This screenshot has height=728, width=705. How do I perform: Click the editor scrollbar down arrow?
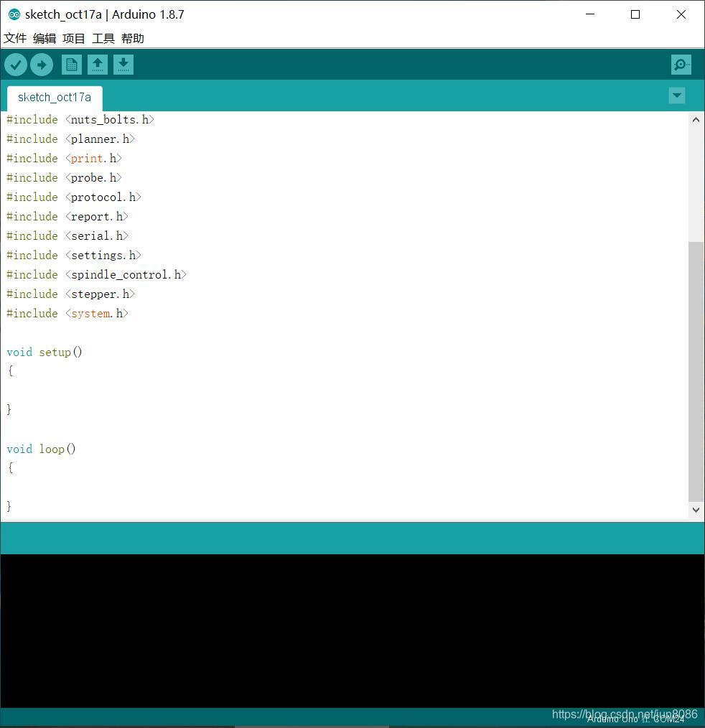pyautogui.click(x=696, y=509)
